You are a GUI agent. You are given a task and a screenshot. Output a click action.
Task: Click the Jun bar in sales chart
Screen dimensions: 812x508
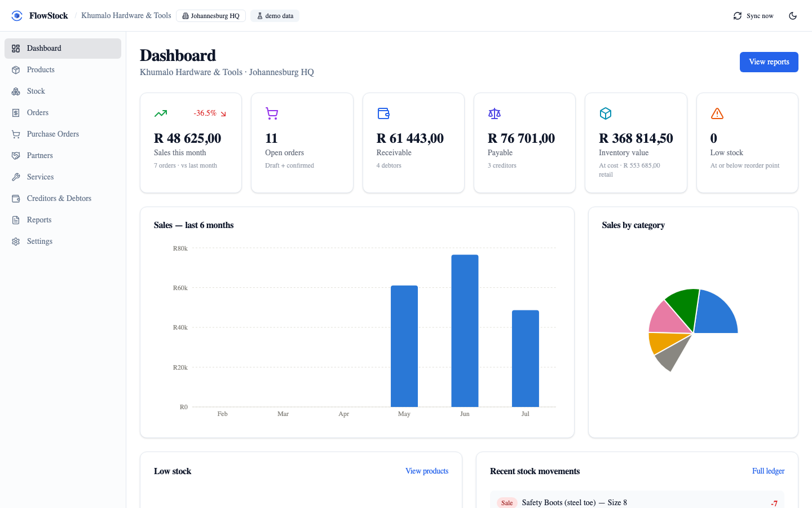(x=465, y=331)
